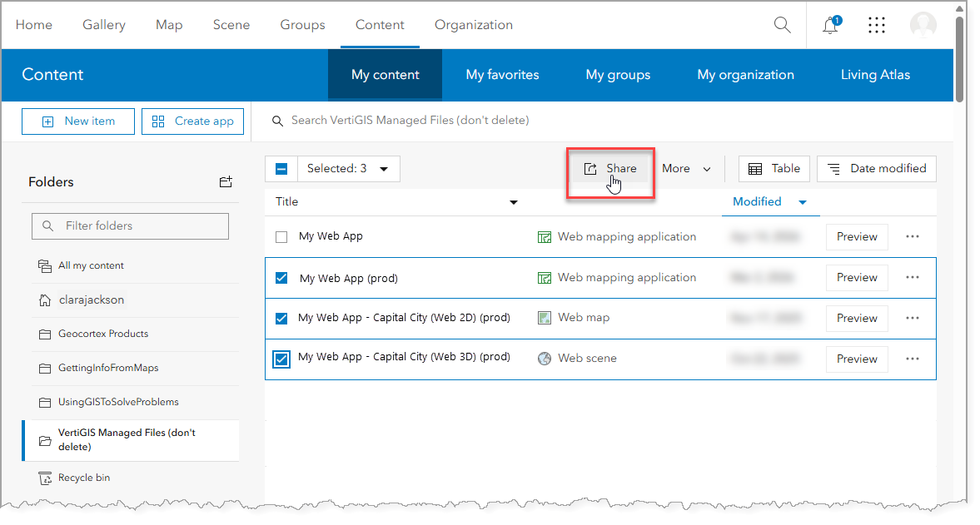Screen dimensions: 980x525
Task: Open the Groups menu item
Action: point(302,25)
